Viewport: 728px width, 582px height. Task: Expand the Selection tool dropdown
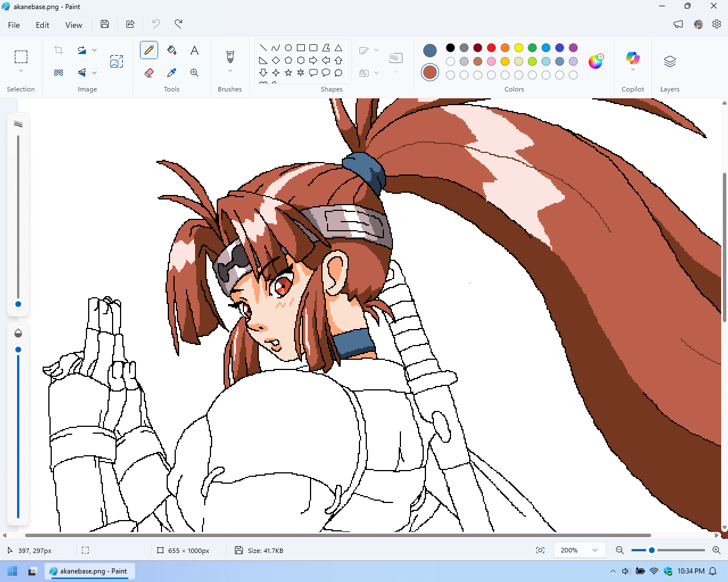click(21, 71)
